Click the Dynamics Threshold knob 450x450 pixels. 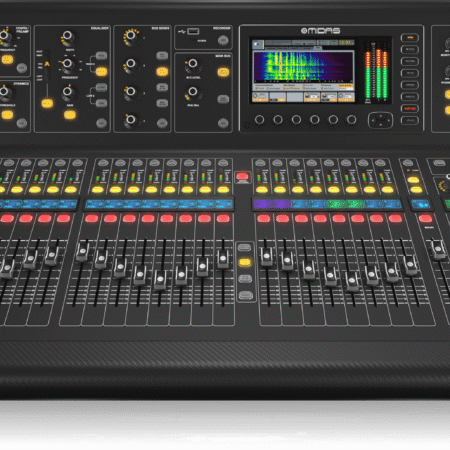pyautogui.click(x=4, y=91)
